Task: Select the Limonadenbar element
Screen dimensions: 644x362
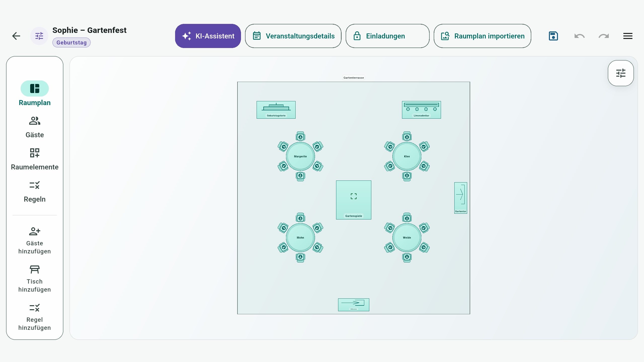Action: (x=421, y=110)
